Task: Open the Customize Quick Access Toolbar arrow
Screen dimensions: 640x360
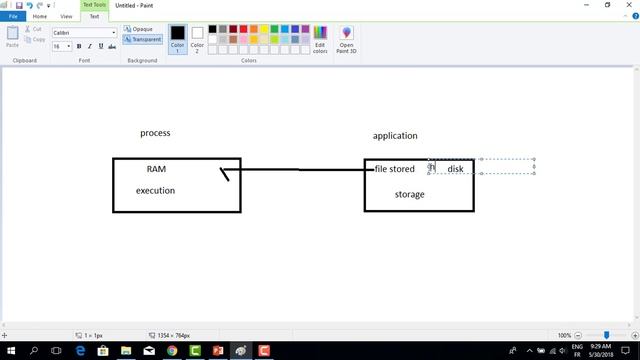Action: tap(49, 6)
